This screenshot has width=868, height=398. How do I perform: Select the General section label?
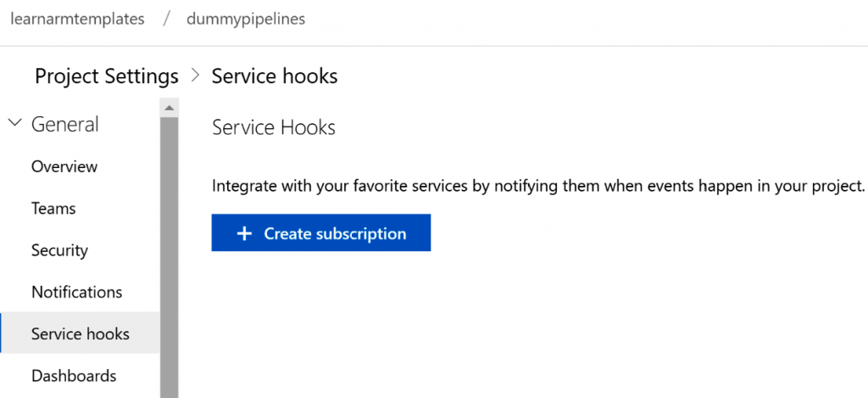(x=64, y=125)
